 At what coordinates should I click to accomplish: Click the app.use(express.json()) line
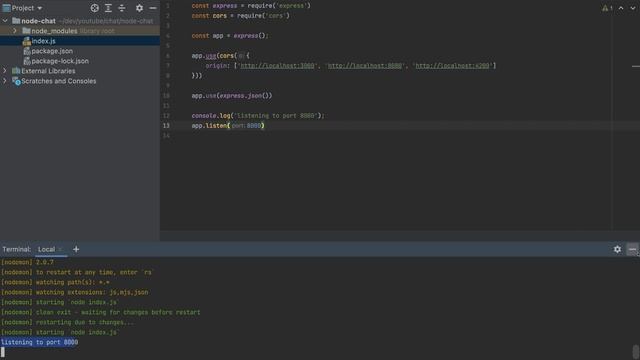click(231, 96)
